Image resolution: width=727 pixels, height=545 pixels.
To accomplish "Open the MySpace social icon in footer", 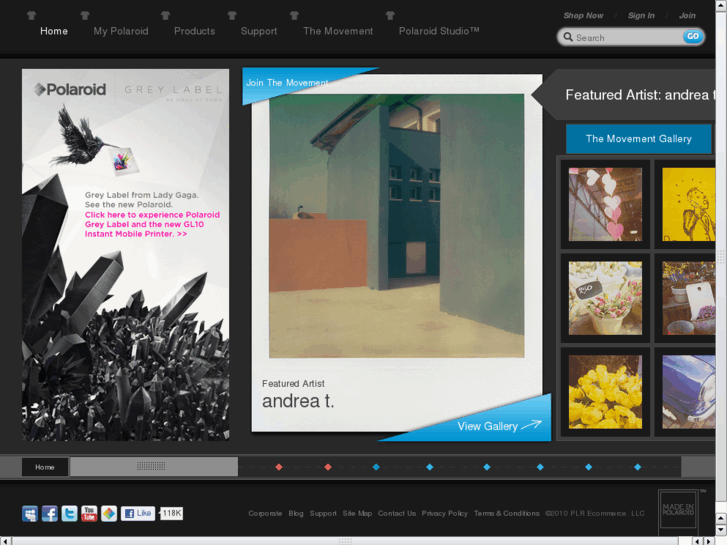I will coord(30,513).
